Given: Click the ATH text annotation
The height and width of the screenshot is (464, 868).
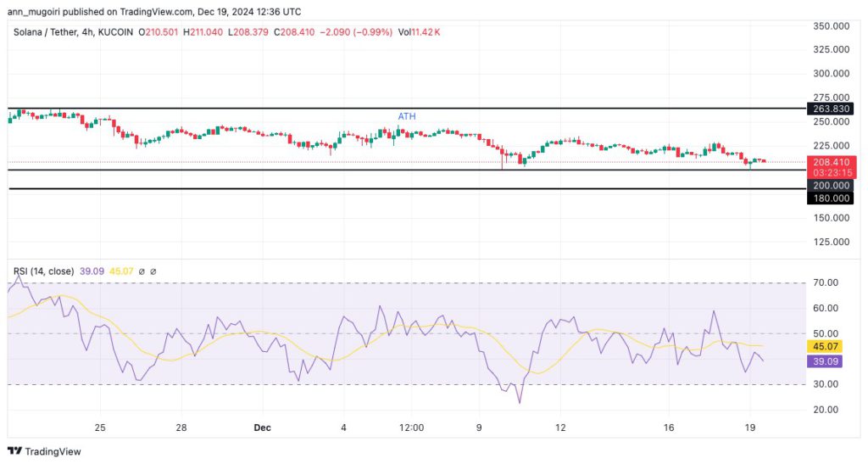Looking at the screenshot, I should pyautogui.click(x=407, y=116).
